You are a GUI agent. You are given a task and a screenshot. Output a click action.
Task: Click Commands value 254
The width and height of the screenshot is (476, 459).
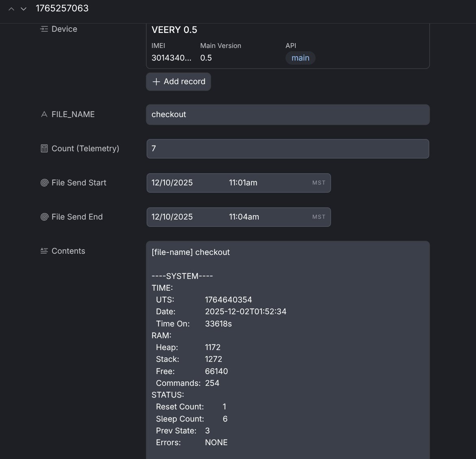click(212, 383)
